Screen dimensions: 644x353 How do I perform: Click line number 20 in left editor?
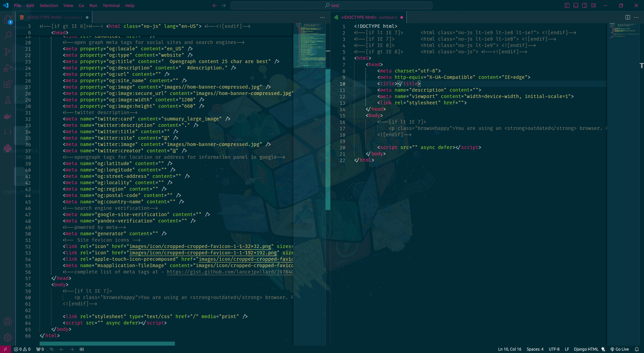pyautogui.click(x=28, y=43)
